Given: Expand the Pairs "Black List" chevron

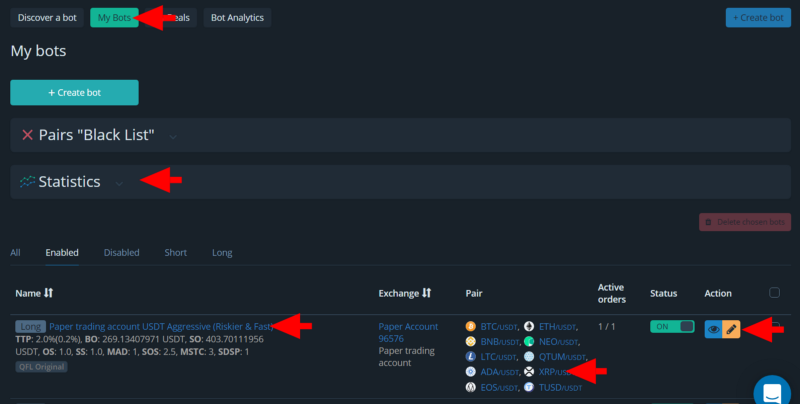Looking at the screenshot, I should pyautogui.click(x=173, y=137).
